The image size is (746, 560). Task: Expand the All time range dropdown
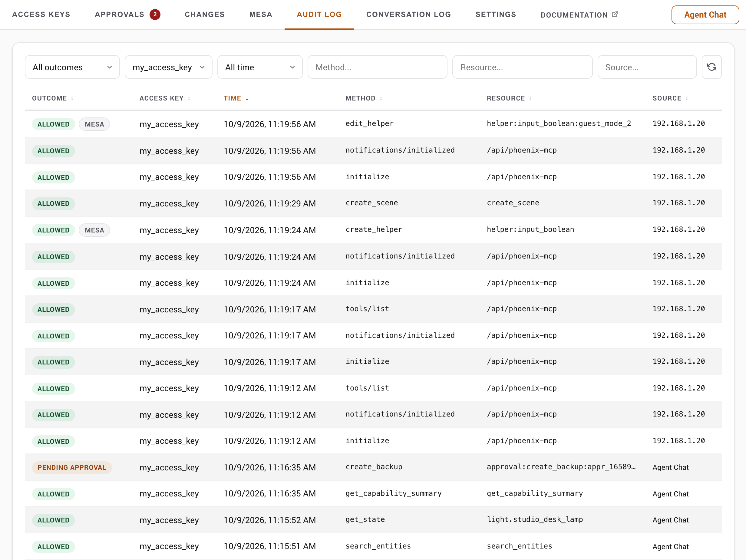(260, 67)
